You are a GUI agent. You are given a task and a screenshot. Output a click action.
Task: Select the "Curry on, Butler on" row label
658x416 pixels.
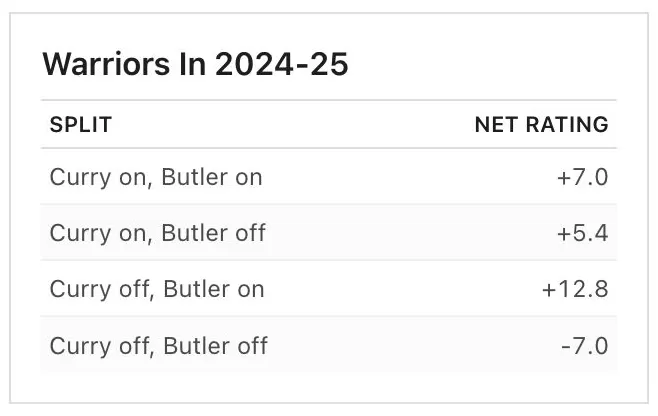click(x=156, y=178)
